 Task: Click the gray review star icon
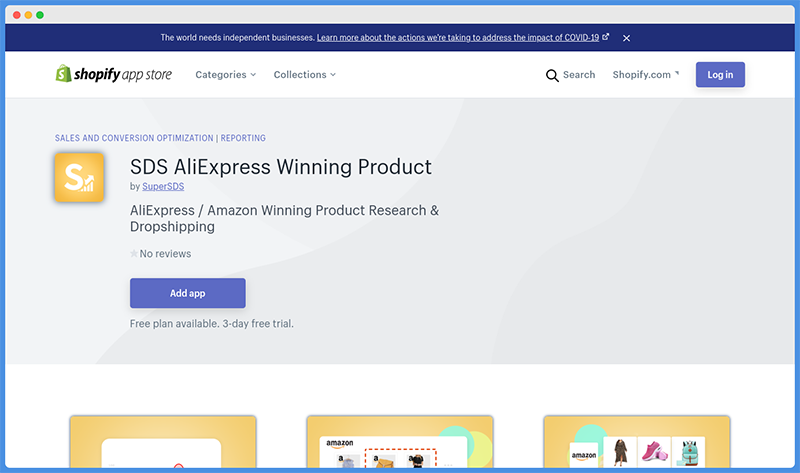click(x=134, y=253)
